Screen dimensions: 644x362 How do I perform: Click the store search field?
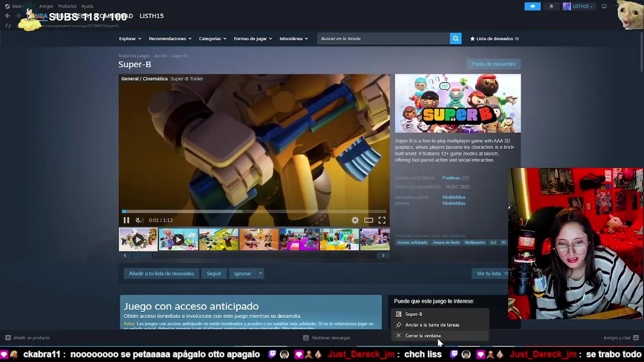coord(383,39)
